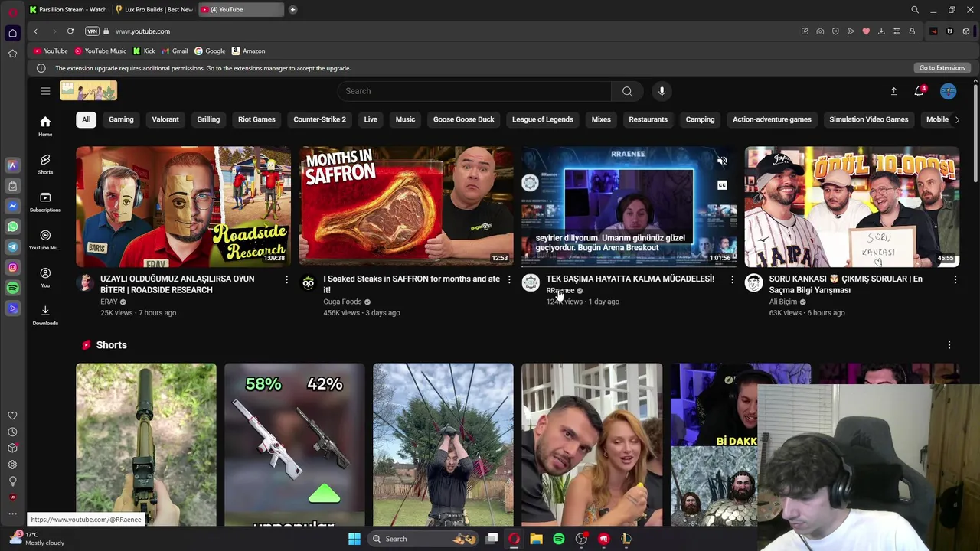
Task: Open Spotify in Opera sidebar
Action: (12, 288)
